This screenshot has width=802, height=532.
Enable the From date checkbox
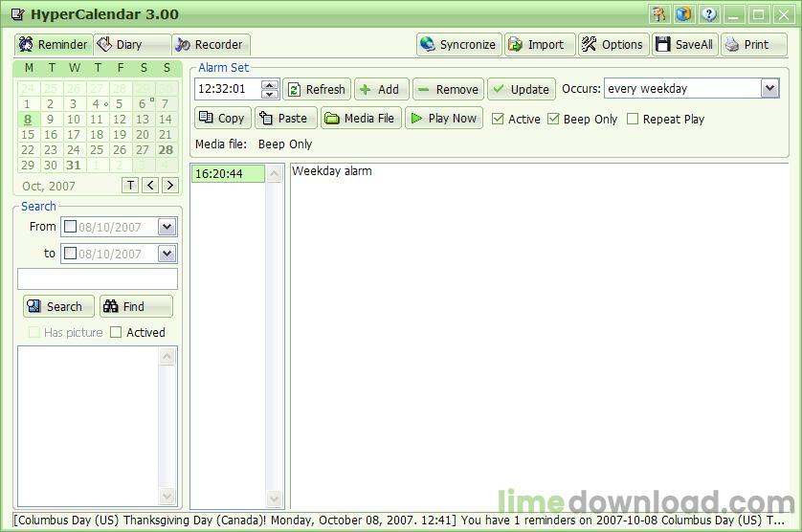(x=71, y=227)
